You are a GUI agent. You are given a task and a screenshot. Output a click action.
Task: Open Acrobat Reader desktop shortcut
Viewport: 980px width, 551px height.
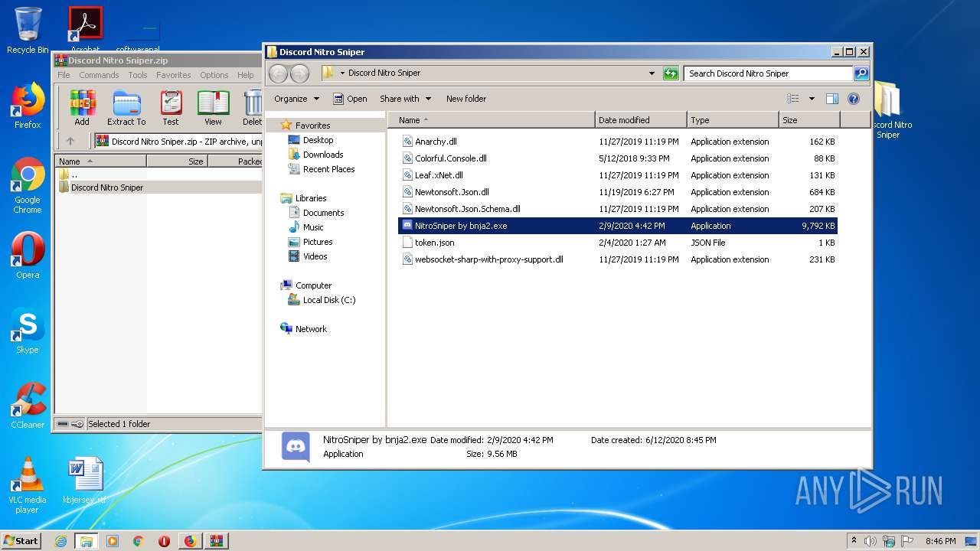(x=86, y=31)
